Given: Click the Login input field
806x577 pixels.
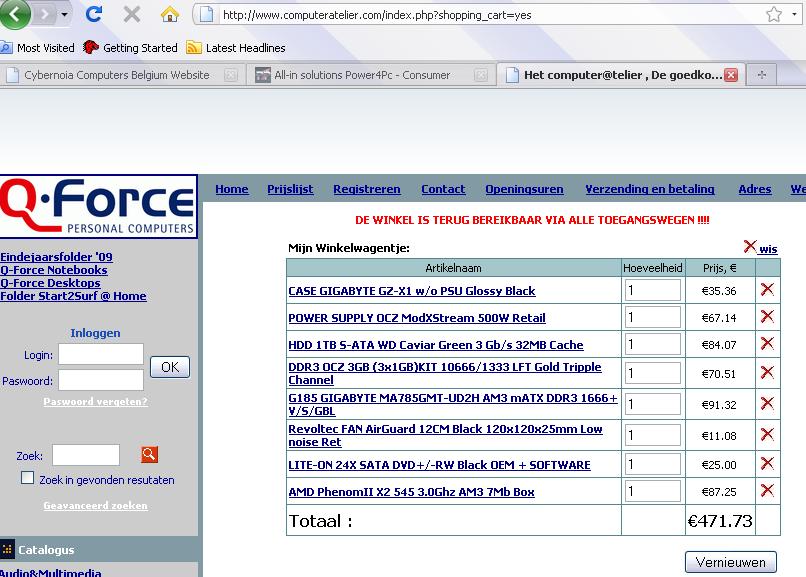Looking at the screenshot, I should (101, 354).
